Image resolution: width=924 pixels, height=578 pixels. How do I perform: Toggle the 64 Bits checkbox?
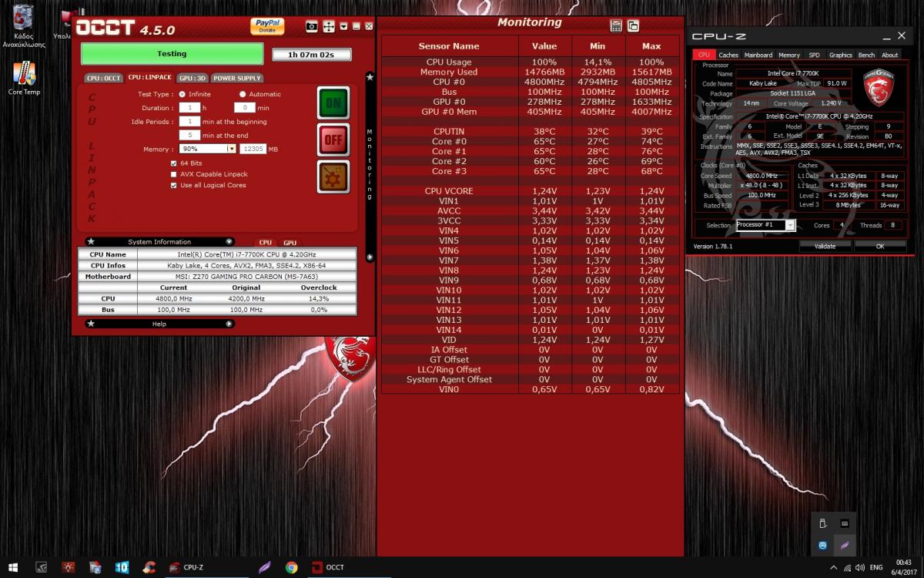click(x=173, y=163)
